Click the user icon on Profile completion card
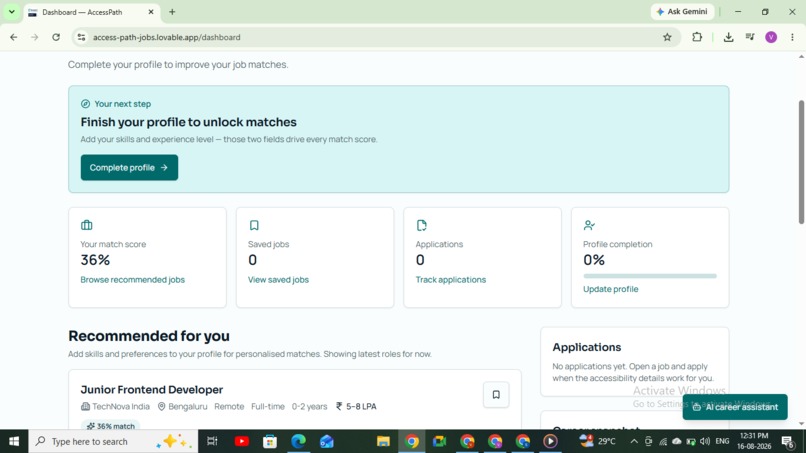Viewport: 806px width, 453px height. click(589, 225)
